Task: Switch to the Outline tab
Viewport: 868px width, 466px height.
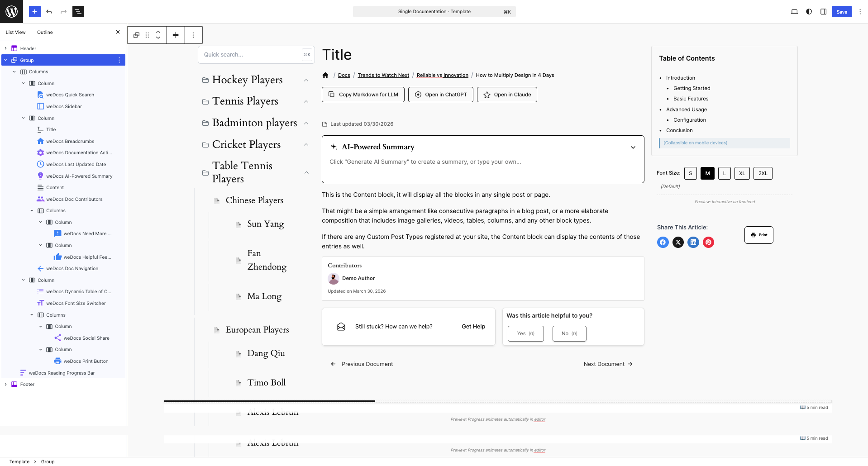Action: coord(45,32)
